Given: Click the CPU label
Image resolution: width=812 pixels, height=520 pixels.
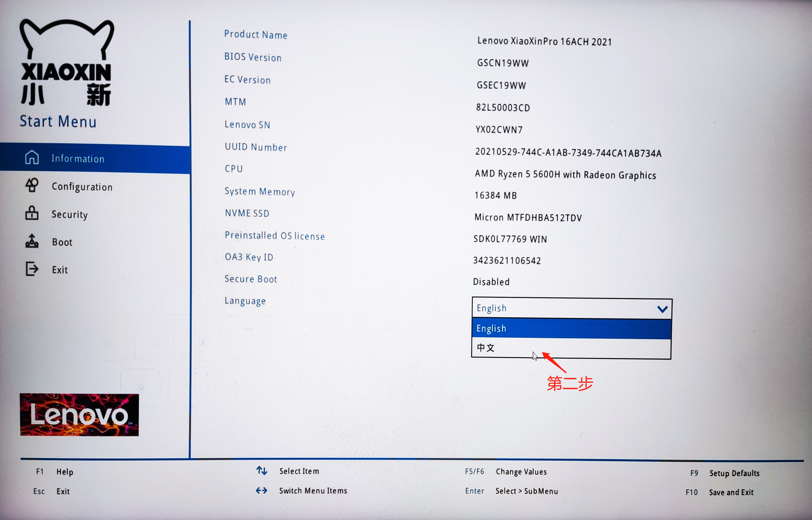Looking at the screenshot, I should pos(233,169).
